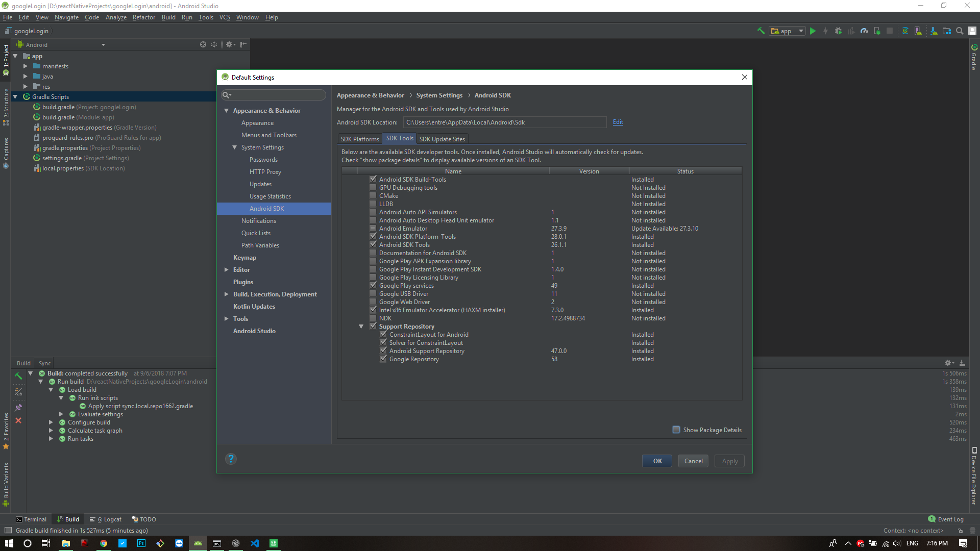Click scroll from source target icon

[x=203, y=44]
